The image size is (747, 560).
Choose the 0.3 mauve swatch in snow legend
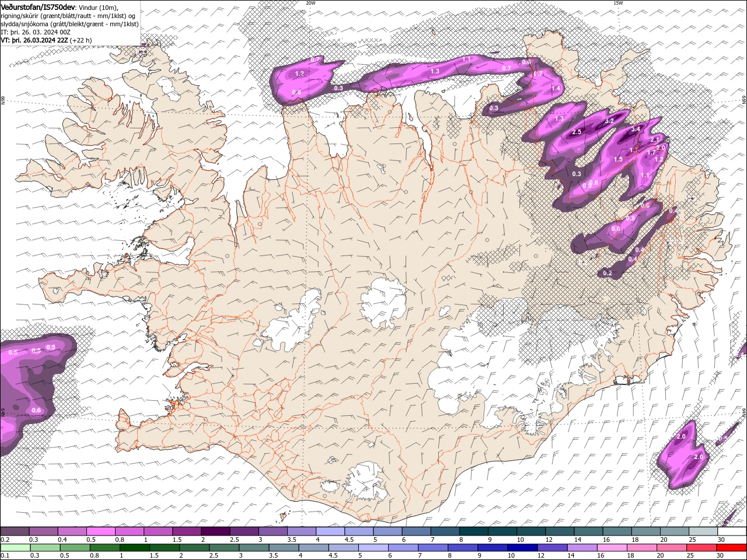pos(43,531)
